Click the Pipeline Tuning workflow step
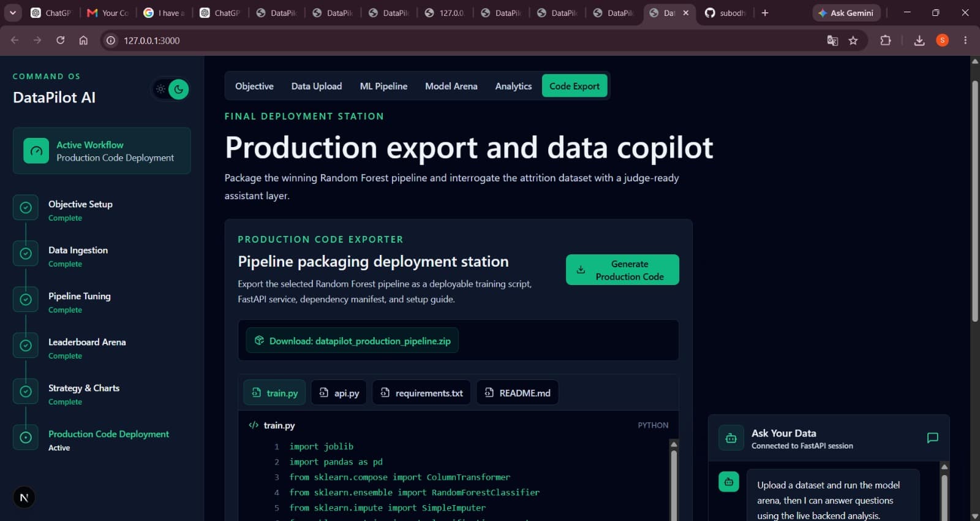The image size is (980, 521). click(x=102, y=302)
